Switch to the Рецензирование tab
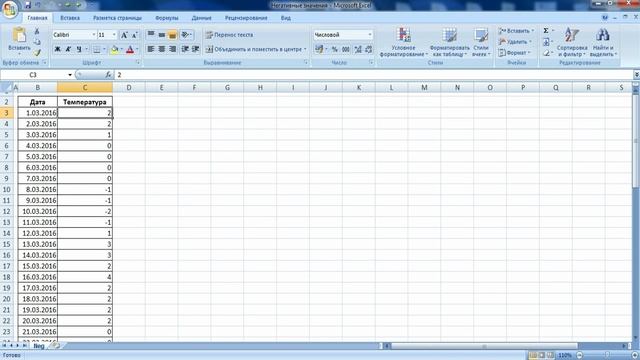This screenshot has width=640, height=360. tap(246, 18)
